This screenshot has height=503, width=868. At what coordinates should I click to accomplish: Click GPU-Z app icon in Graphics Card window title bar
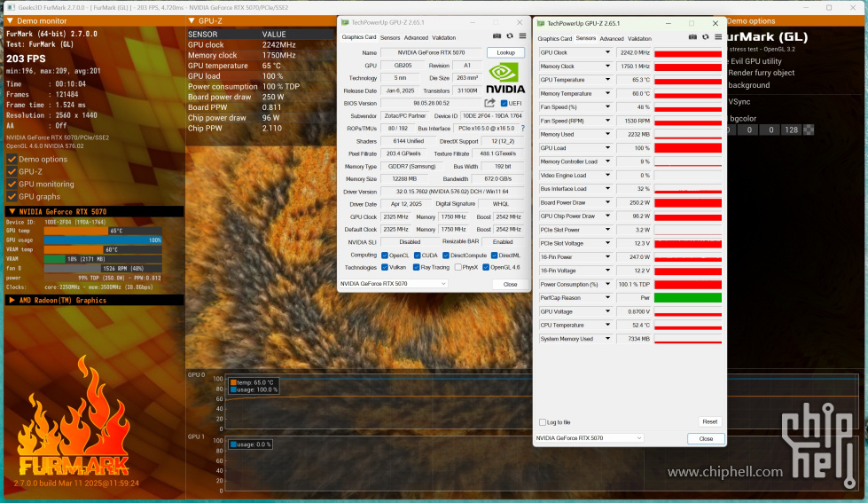coord(345,23)
